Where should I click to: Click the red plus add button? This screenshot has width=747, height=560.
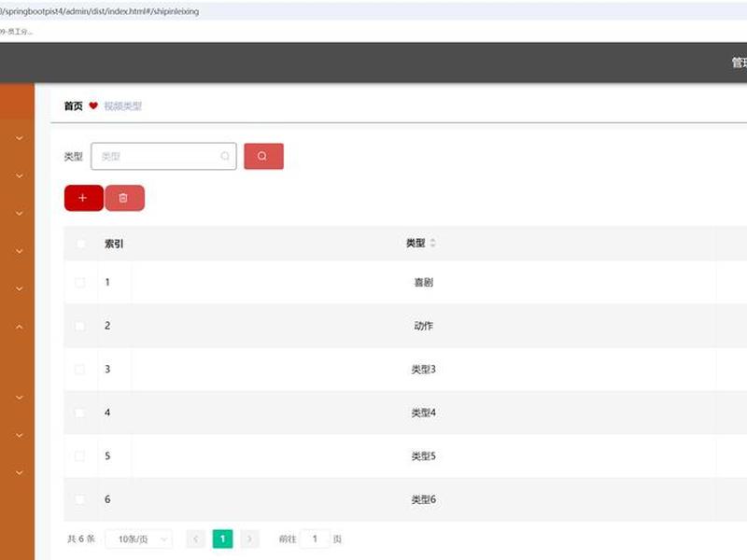83,198
